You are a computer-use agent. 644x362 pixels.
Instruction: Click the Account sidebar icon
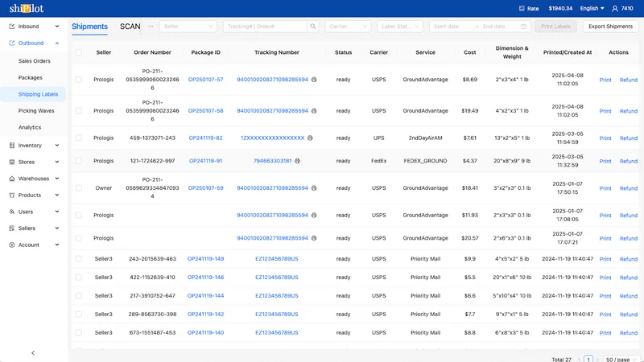11,245
